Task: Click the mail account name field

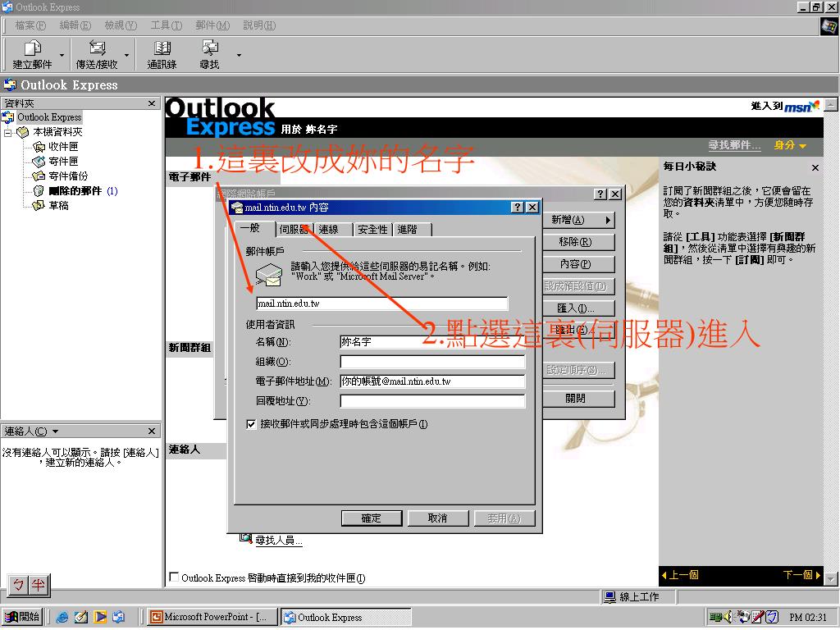Action: pyautogui.click(x=382, y=304)
